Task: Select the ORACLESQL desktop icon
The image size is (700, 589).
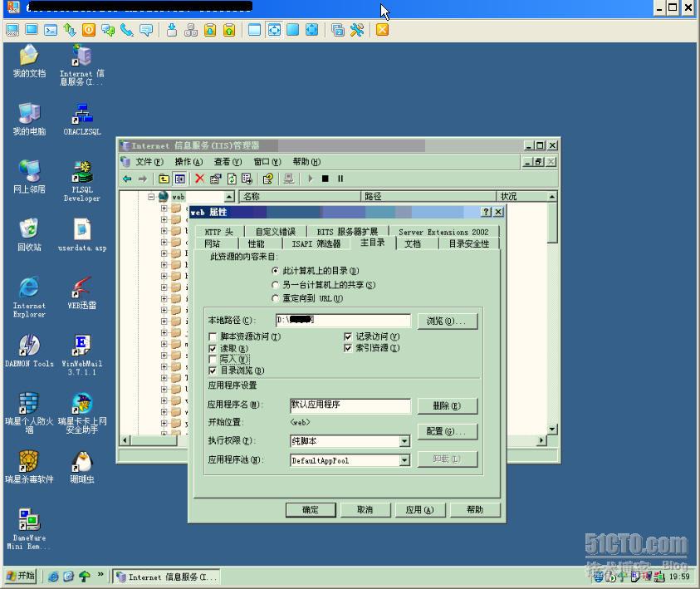Action: pos(82,120)
